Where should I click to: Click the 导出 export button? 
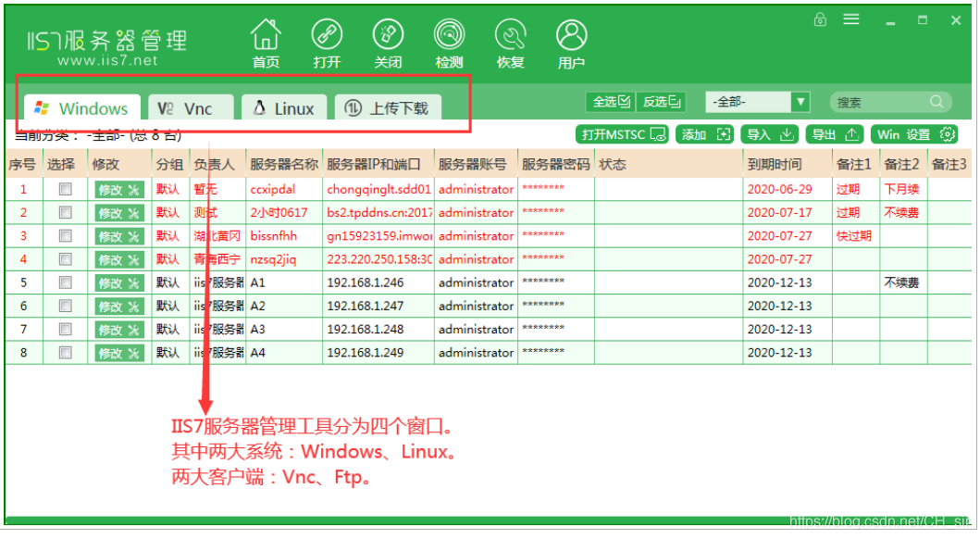tap(835, 134)
